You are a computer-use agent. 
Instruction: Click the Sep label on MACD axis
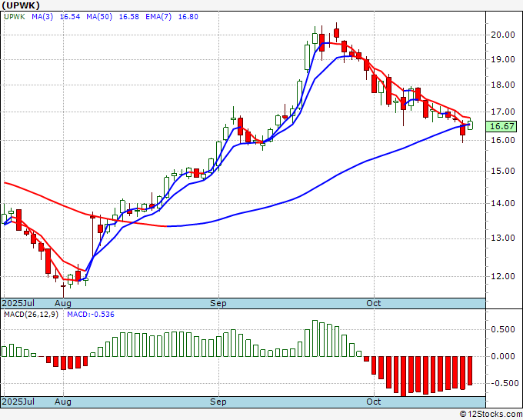point(218,402)
